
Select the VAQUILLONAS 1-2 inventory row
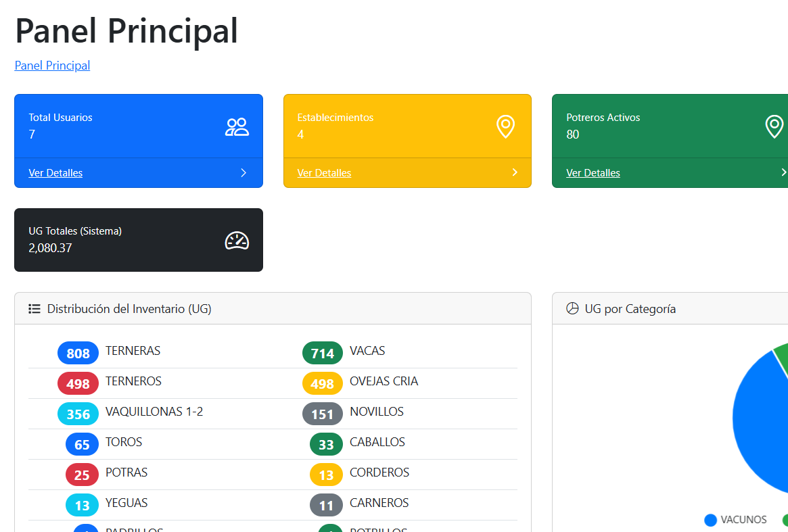[154, 412]
